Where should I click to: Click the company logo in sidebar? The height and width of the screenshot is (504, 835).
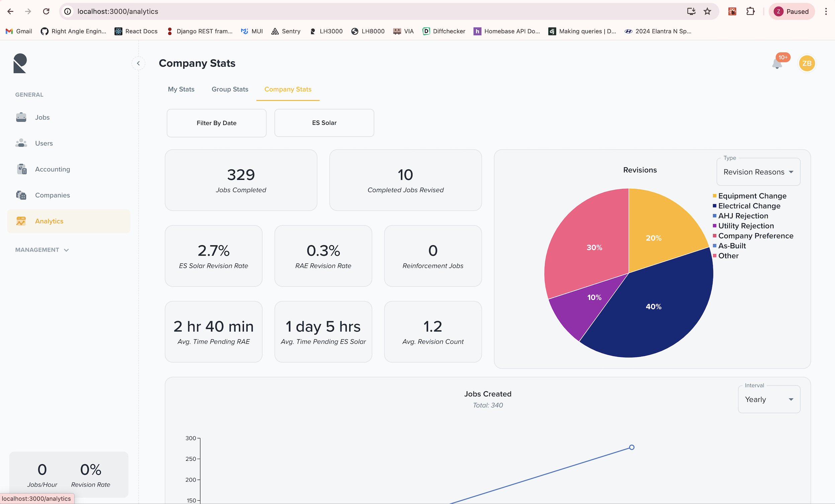pyautogui.click(x=20, y=63)
